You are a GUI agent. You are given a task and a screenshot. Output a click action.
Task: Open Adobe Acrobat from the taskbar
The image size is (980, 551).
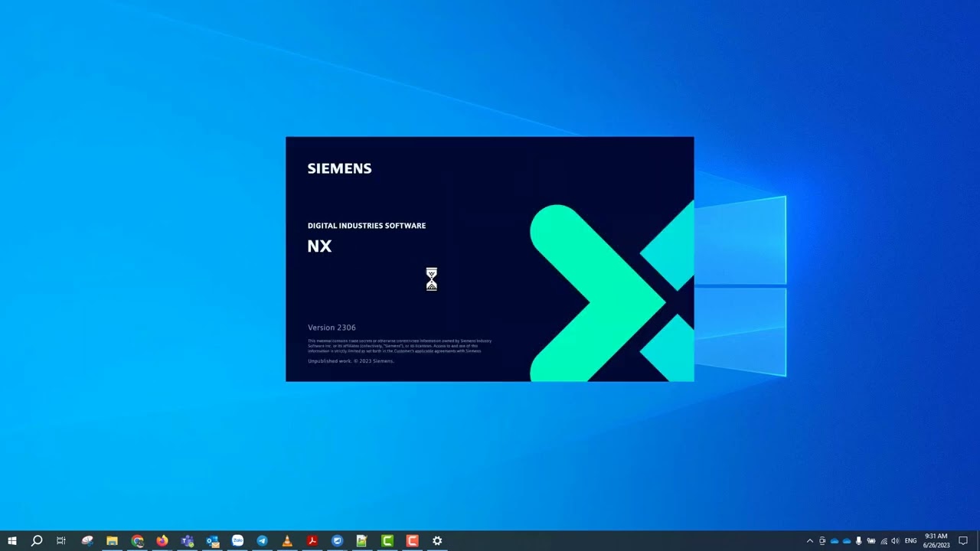(x=312, y=541)
